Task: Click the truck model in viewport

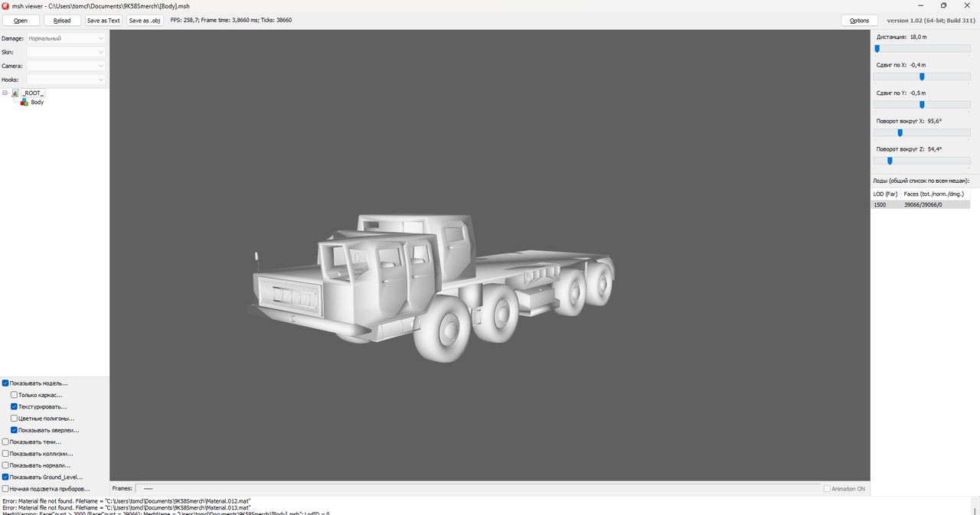Action: point(433,287)
